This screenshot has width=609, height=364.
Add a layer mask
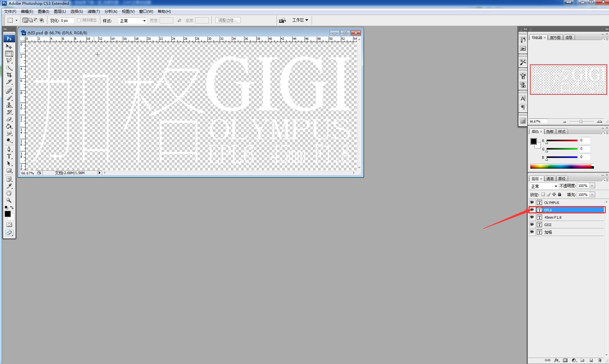point(565,360)
